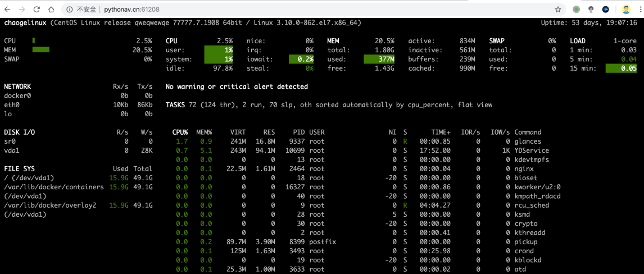Click the no warning alert message
This screenshot has height=274, width=644.
(x=237, y=86)
